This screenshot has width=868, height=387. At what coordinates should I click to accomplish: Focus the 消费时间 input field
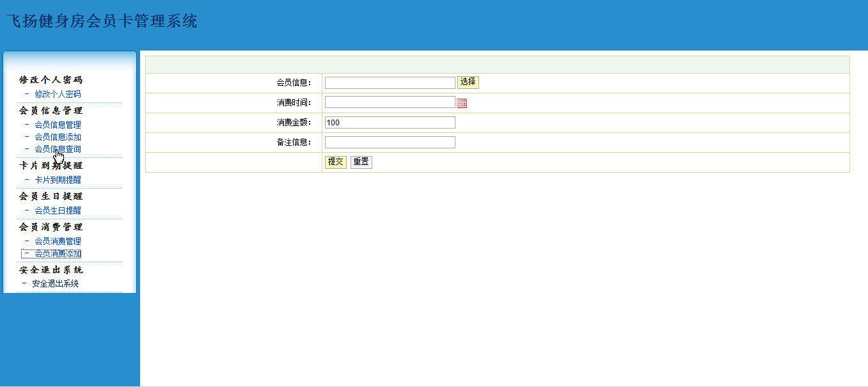[x=390, y=102]
